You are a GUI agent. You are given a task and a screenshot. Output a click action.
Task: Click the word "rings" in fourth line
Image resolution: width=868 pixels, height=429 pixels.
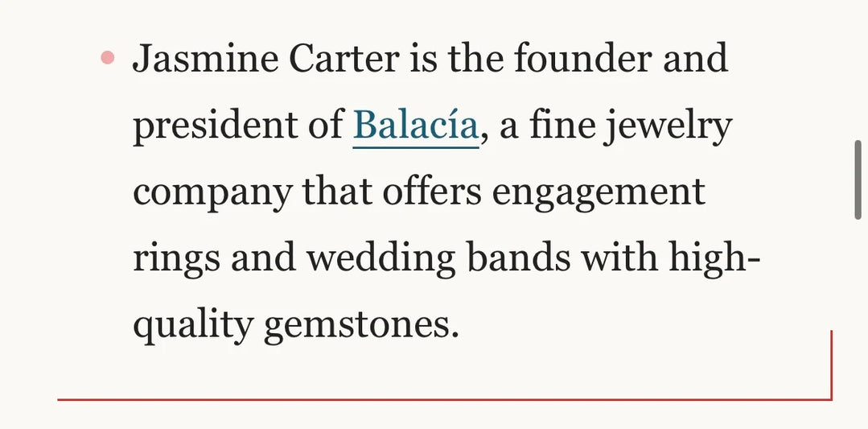(177, 260)
